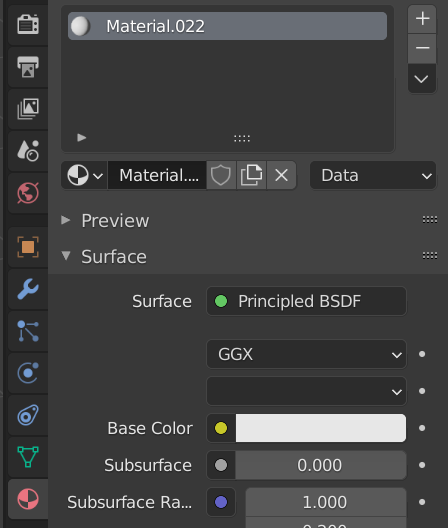Click the Surface panel title text
The image size is (448, 528).
(114, 257)
